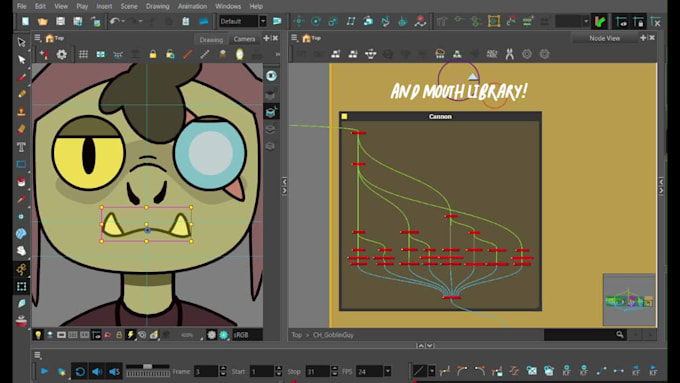The image size is (680, 383).
Task: Select the Paint bucket tool
Action: click(x=21, y=181)
